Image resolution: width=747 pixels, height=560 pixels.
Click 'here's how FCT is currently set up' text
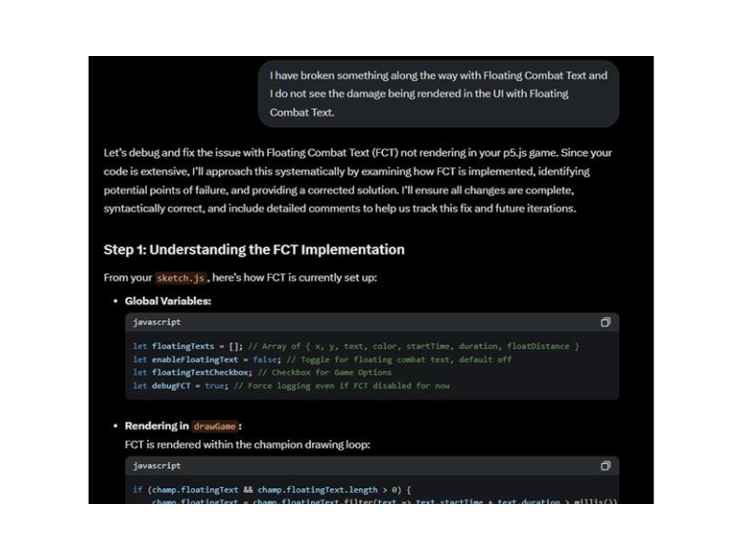point(294,277)
